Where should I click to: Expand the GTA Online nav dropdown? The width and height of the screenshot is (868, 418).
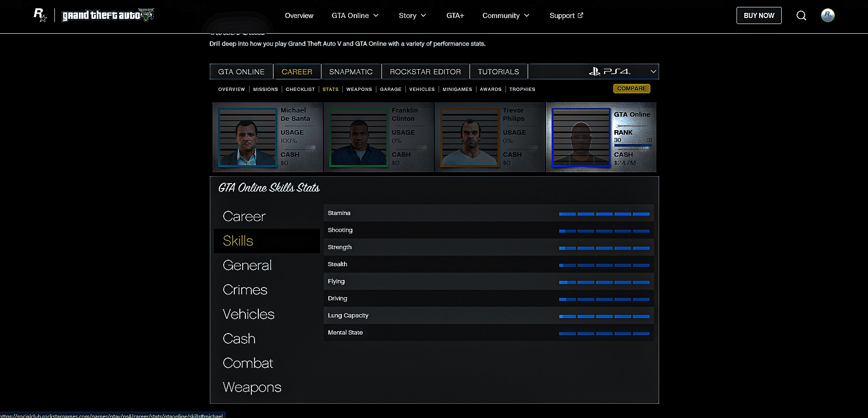355,16
